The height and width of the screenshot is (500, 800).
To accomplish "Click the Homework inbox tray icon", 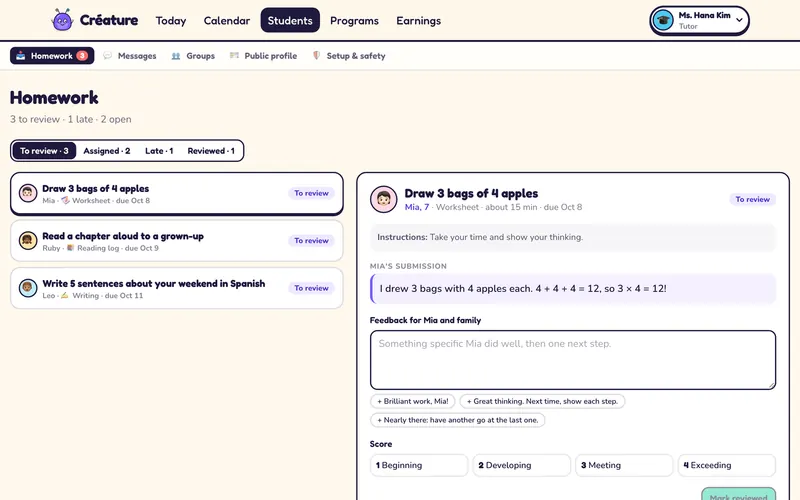I will 20,56.
